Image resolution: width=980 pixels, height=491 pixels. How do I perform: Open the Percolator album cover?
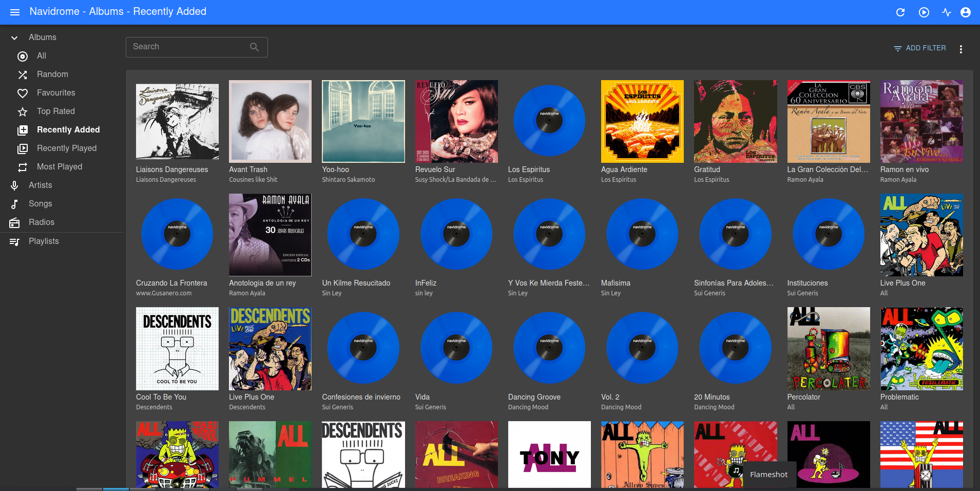point(829,349)
